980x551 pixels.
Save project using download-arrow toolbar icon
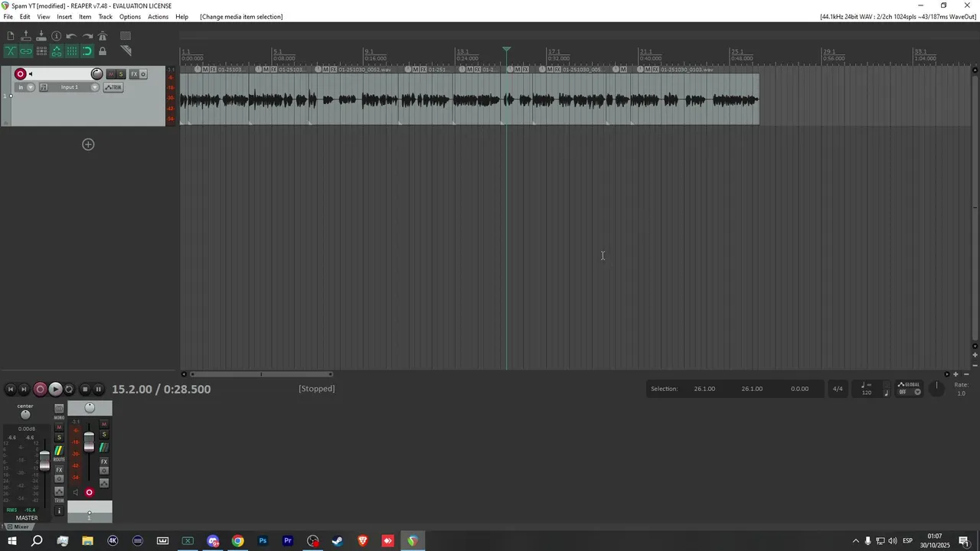point(41,36)
